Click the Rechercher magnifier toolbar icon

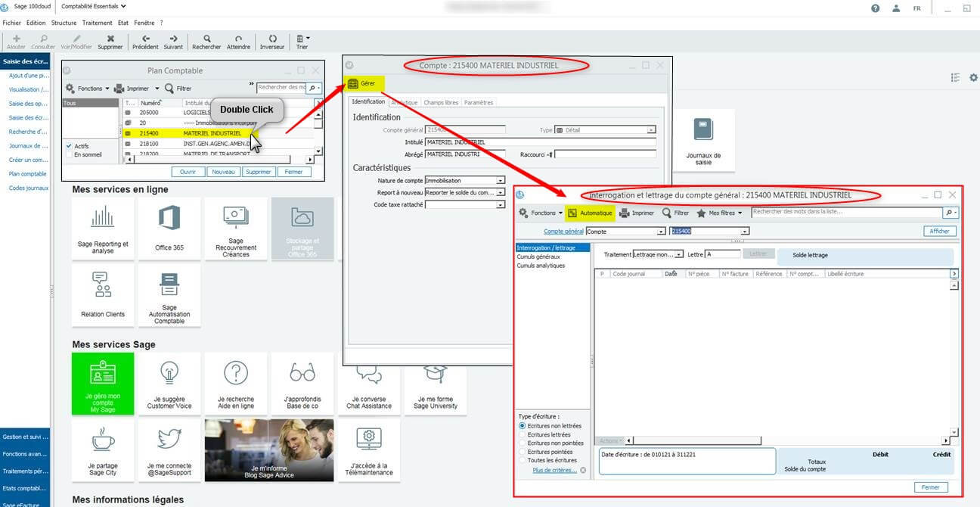[206, 39]
